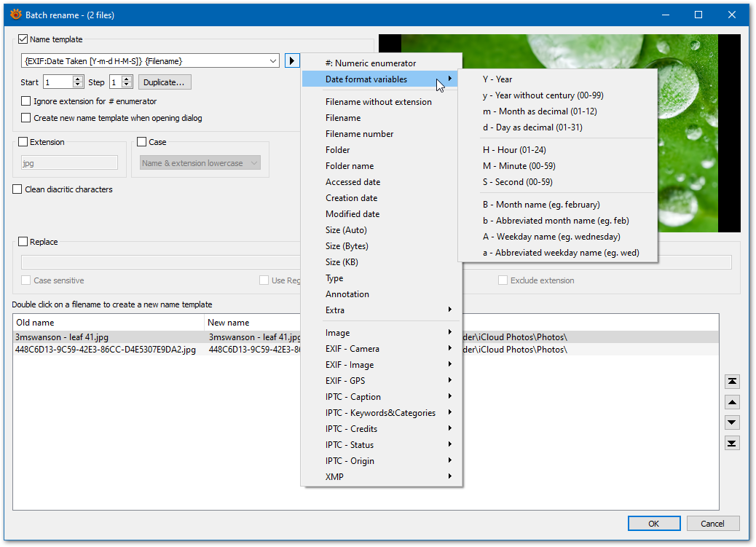Click the move-to-top arrow icon
Viewport: 756px width, 547px height.
coord(733,382)
